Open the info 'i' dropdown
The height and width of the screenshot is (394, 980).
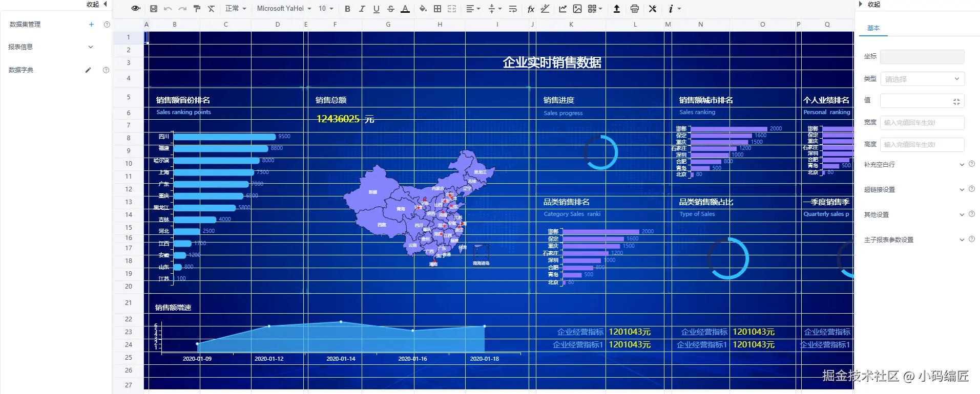674,9
